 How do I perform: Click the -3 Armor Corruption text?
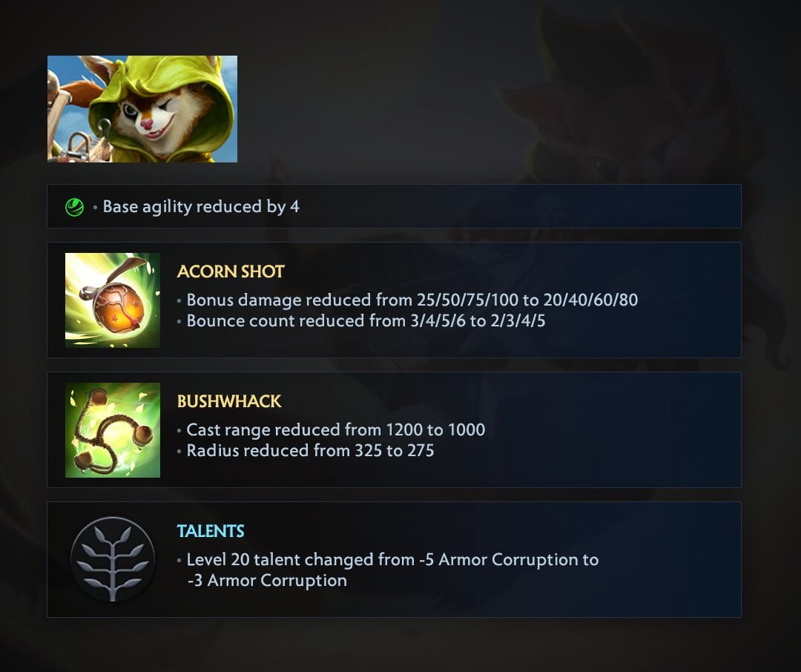267,581
